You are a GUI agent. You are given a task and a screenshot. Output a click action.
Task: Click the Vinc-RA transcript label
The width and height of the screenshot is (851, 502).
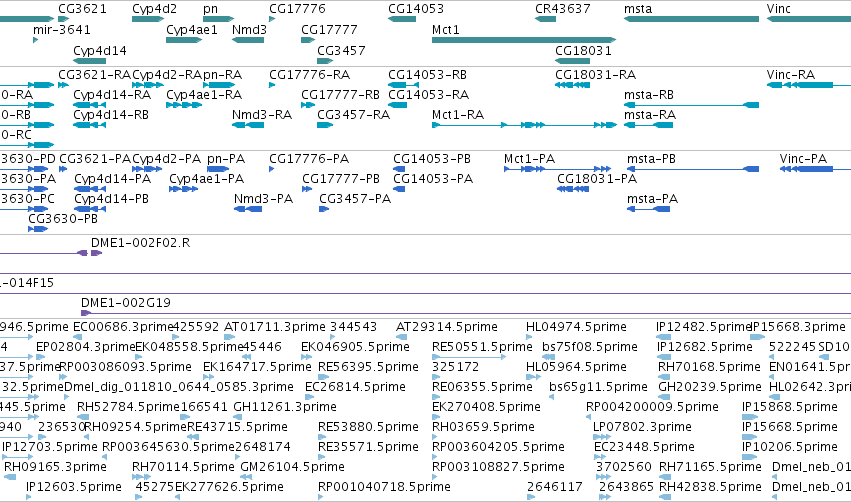coord(791,74)
